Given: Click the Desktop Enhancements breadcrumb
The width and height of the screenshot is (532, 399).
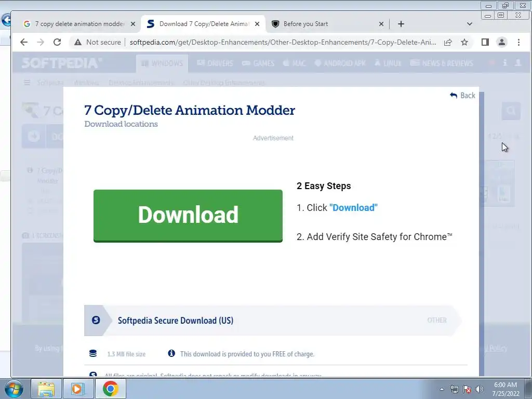Looking at the screenshot, I should pos(141,83).
